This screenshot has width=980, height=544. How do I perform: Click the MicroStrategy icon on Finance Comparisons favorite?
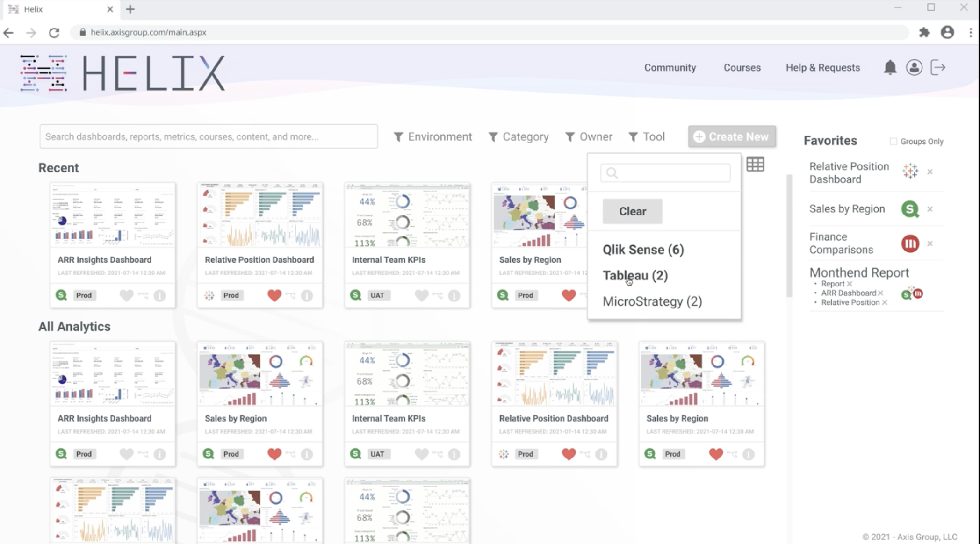[x=909, y=243]
